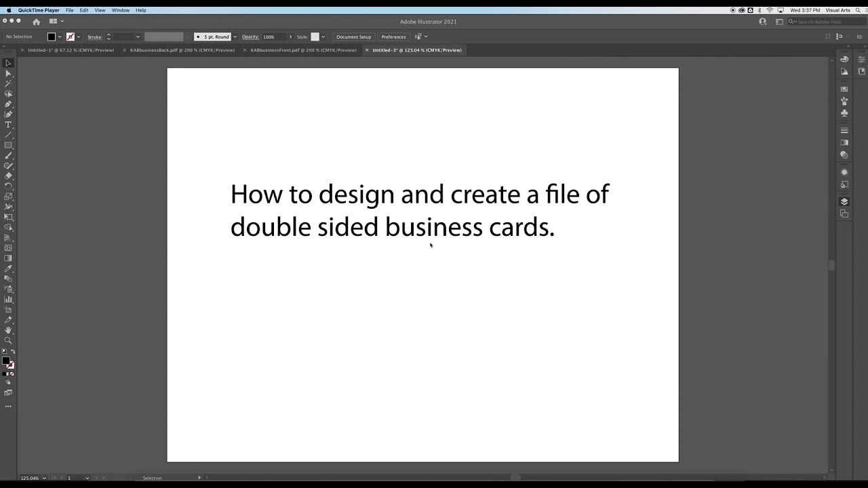This screenshot has width=868, height=488.
Task: Open the Appearance panel sun icon
Action: pyautogui.click(x=844, y=172)
